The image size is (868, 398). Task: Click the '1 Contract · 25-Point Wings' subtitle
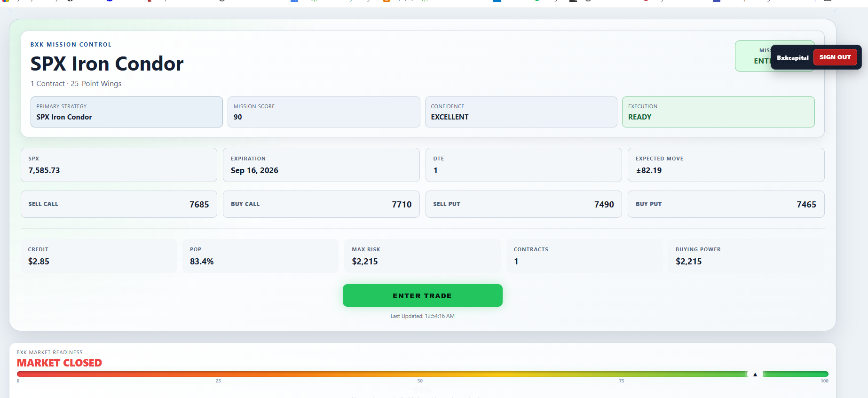pyautogui.click(x=76, y=84)
